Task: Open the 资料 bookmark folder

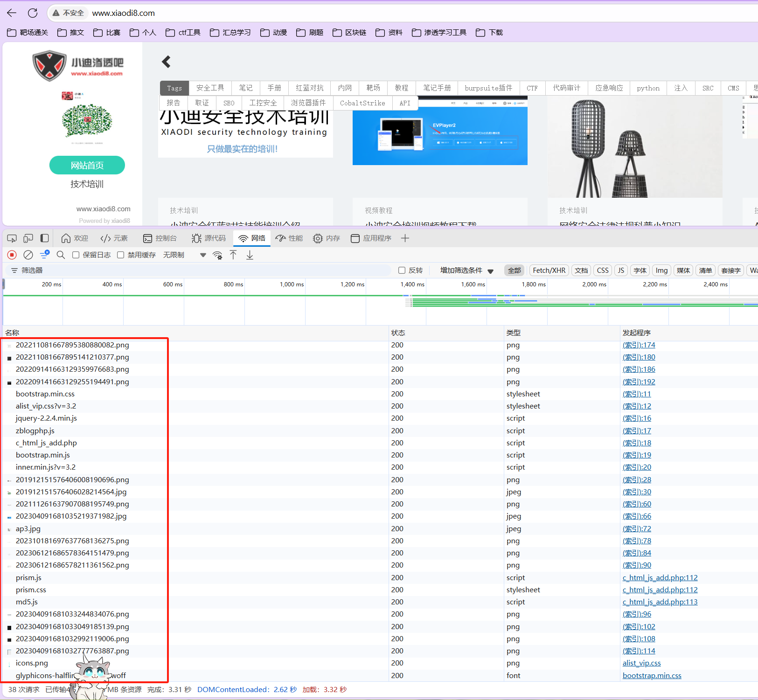Action: 389,33
